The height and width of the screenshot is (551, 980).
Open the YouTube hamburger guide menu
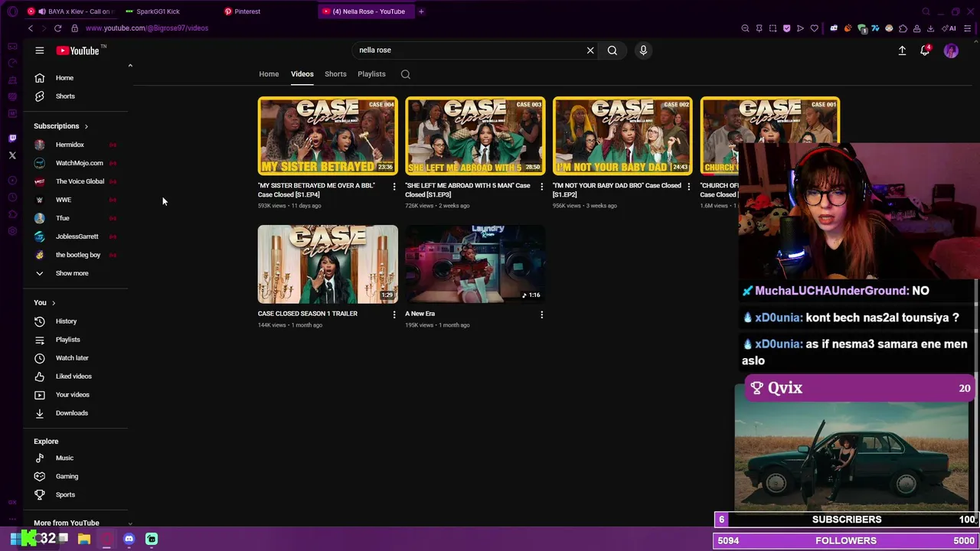[x=40, y=51]
